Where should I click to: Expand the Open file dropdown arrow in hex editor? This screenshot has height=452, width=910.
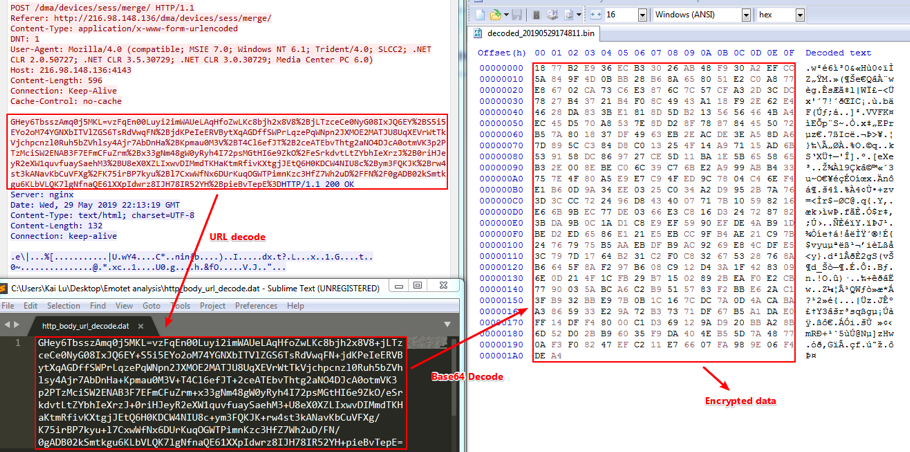[506, 15]
